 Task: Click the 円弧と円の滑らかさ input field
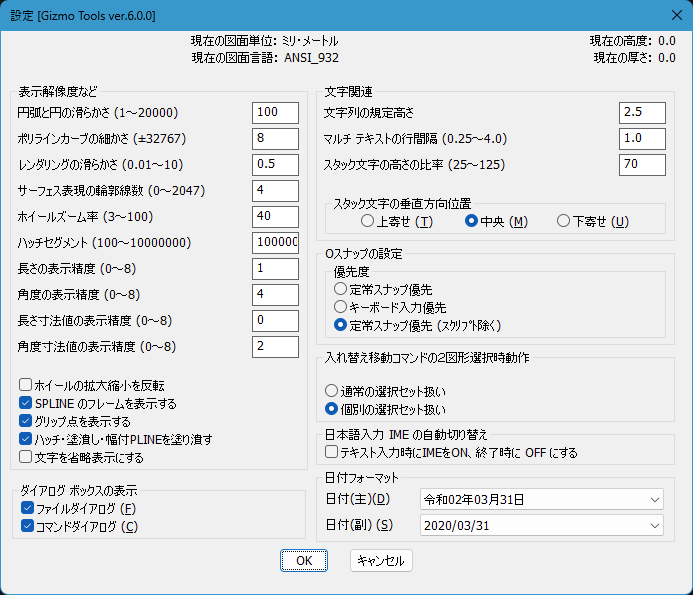click(275, 112)
